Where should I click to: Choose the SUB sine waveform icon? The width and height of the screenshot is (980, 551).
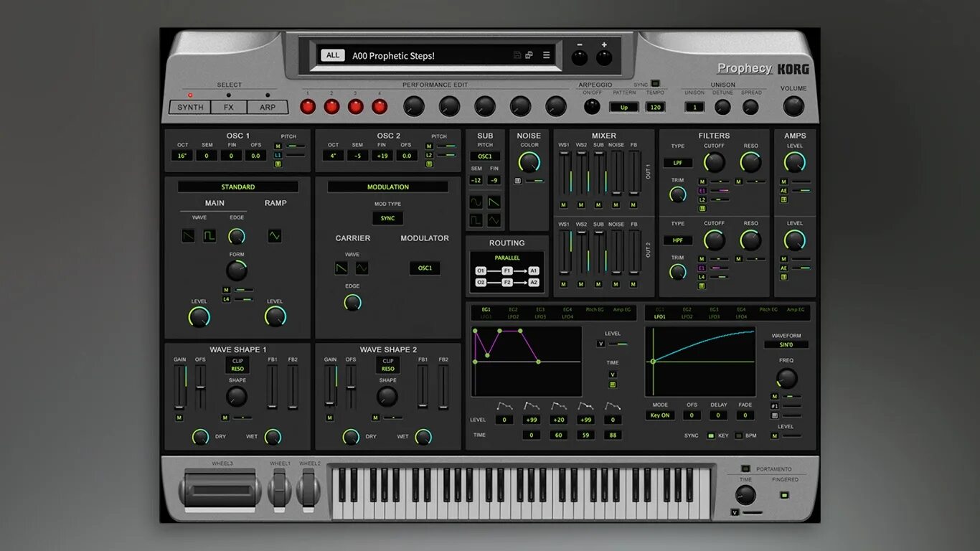click(x=476, y=202)
